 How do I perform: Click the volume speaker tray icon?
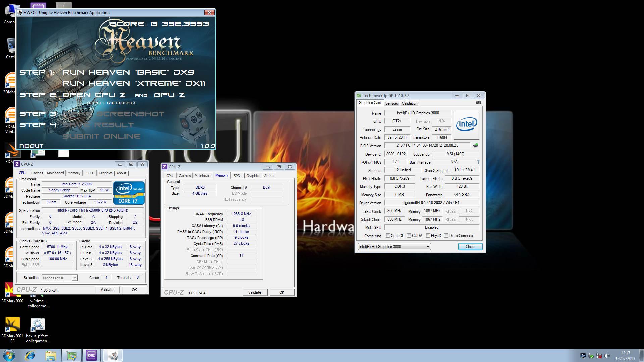point(607,356)
